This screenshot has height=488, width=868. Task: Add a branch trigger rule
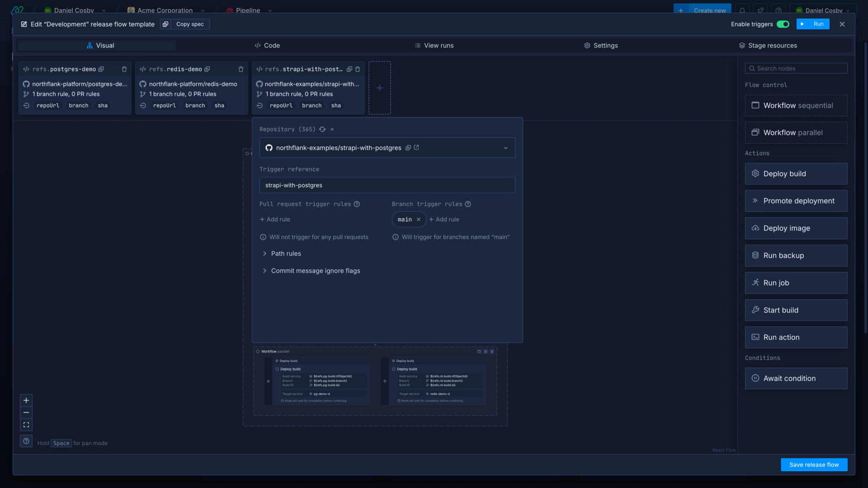click(x=444, y=220)
